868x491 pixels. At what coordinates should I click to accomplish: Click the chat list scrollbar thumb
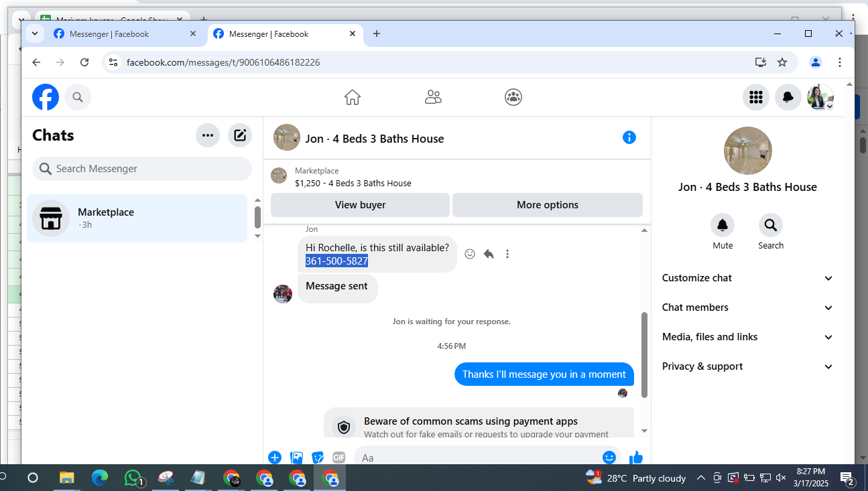tap(257, 218)
